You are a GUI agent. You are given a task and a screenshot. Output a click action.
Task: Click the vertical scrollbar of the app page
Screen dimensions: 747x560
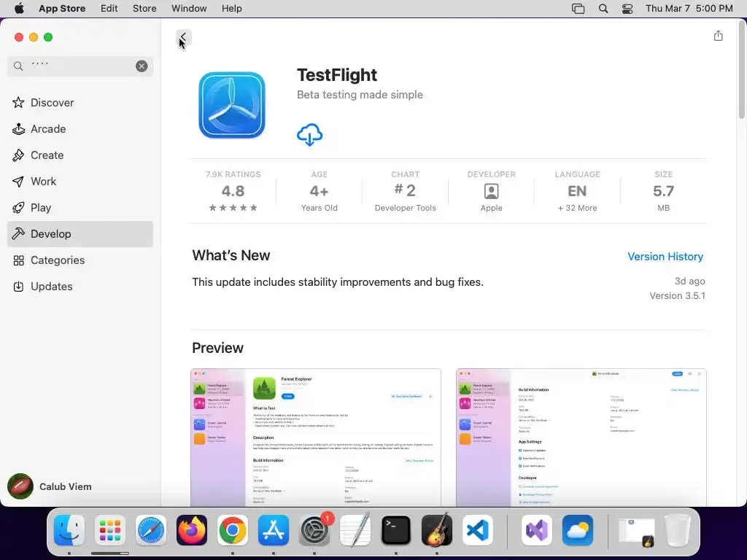coord(741,71)
